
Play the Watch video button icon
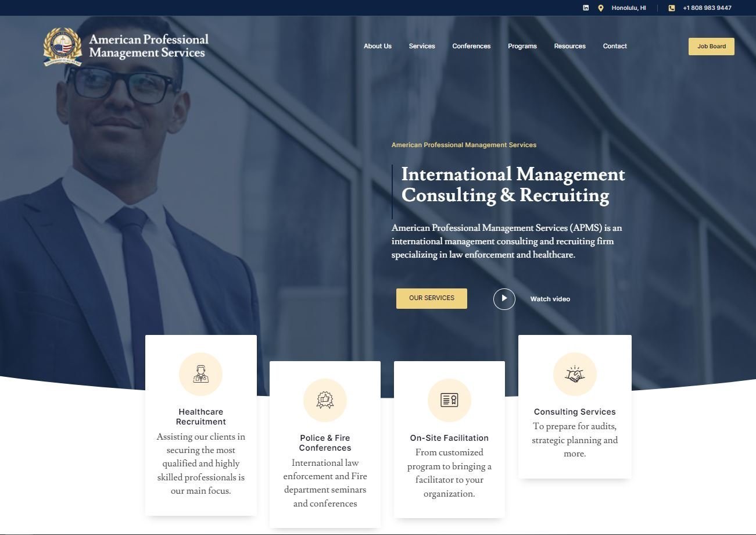(x=504, y=299)
